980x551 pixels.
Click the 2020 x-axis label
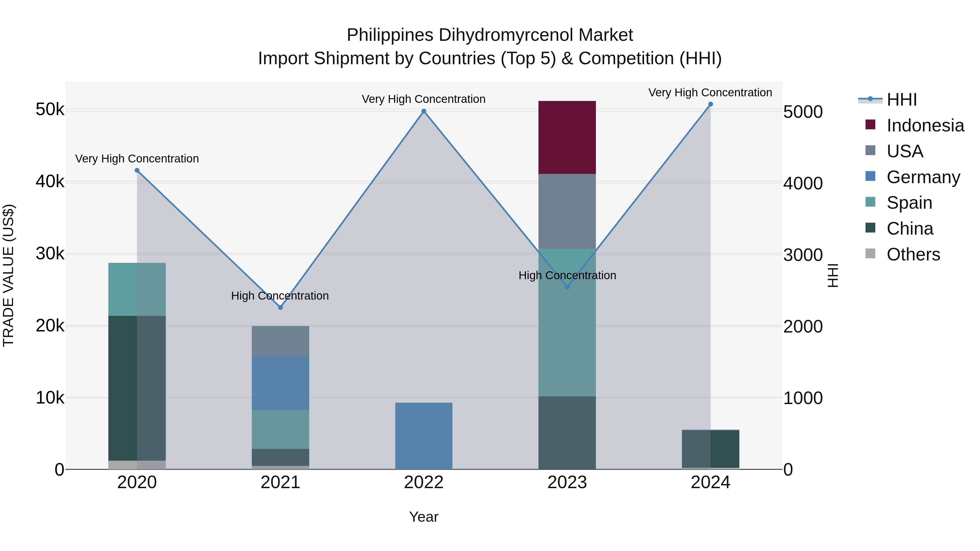pos(137,482)
